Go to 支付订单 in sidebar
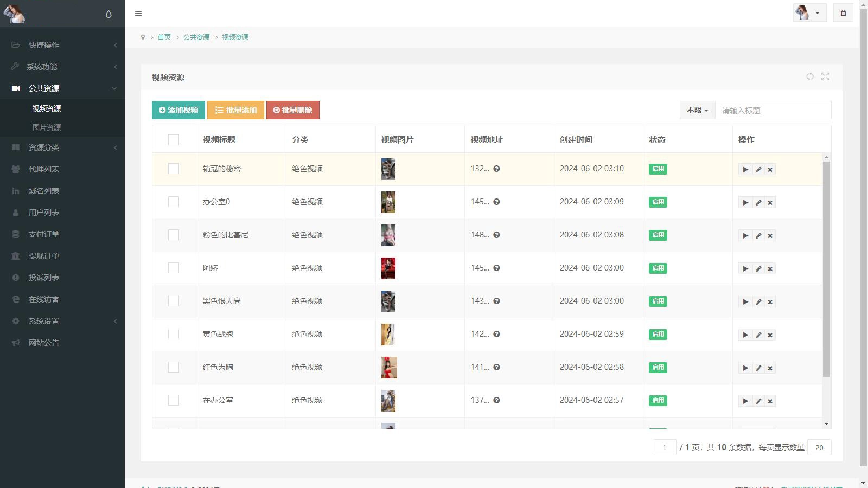 pyautogui.click(x=44, y=234)
